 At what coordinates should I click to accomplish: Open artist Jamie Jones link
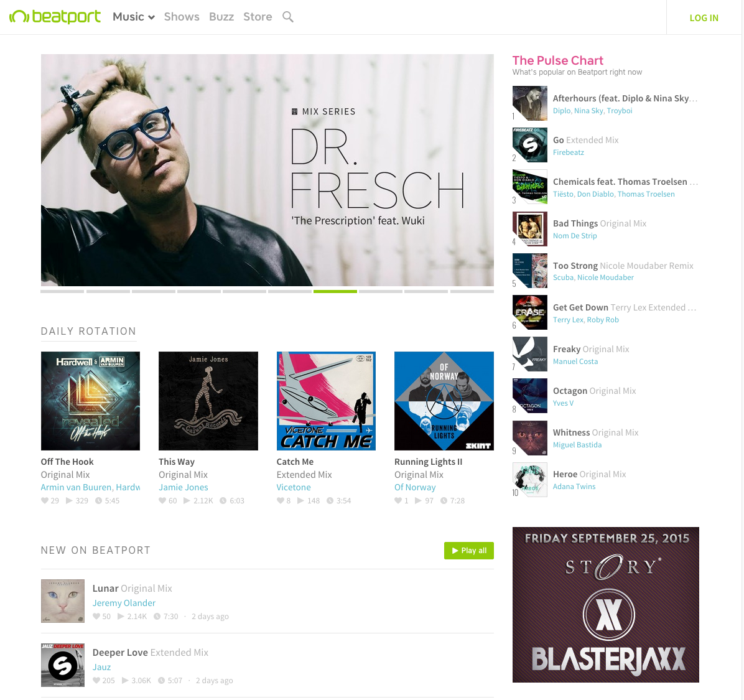(x=183, y=487)
